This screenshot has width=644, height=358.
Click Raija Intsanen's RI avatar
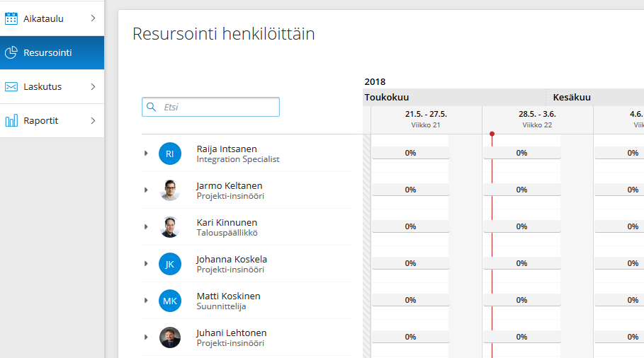coord(170,154)
